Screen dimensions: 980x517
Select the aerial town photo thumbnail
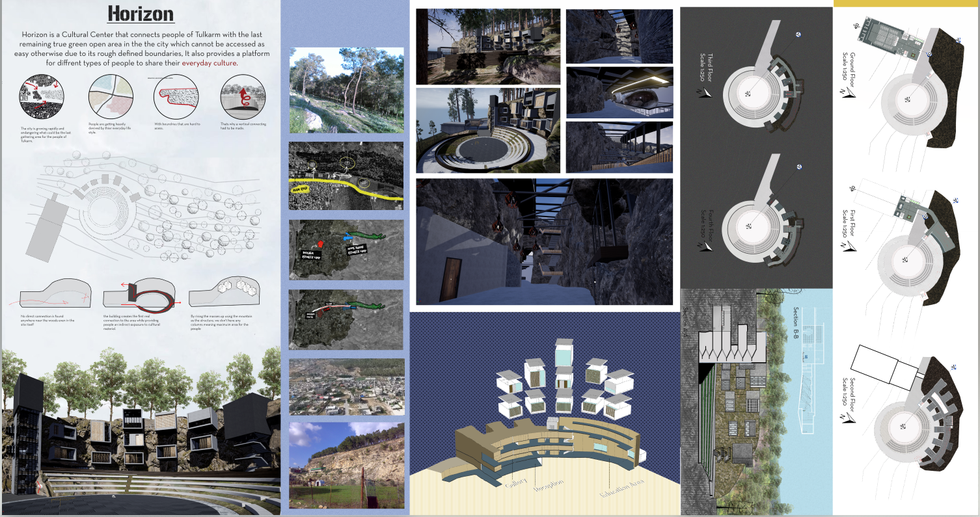point(346,387)
